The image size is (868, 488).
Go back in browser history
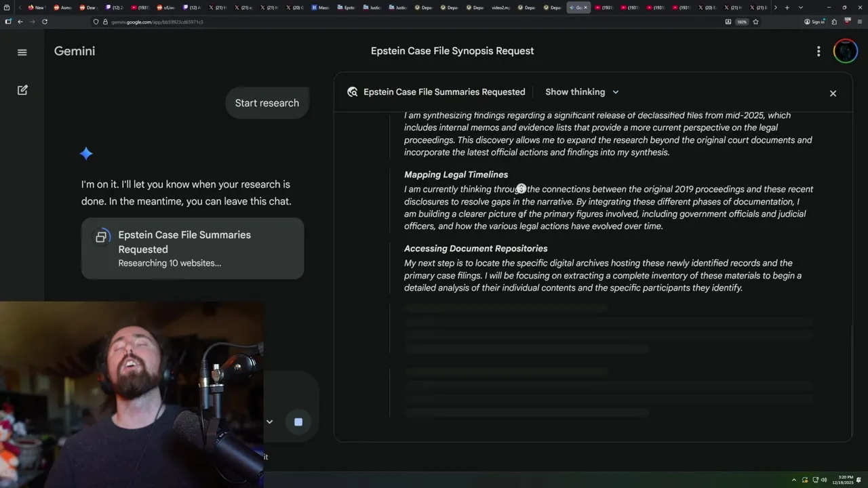click(20, 22)
